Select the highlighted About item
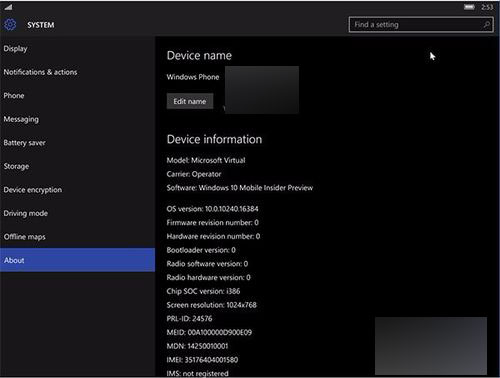 [78, 260]
